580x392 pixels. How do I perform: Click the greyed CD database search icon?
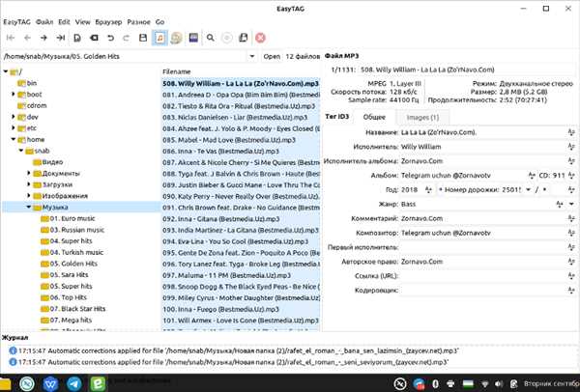[227, 38]
